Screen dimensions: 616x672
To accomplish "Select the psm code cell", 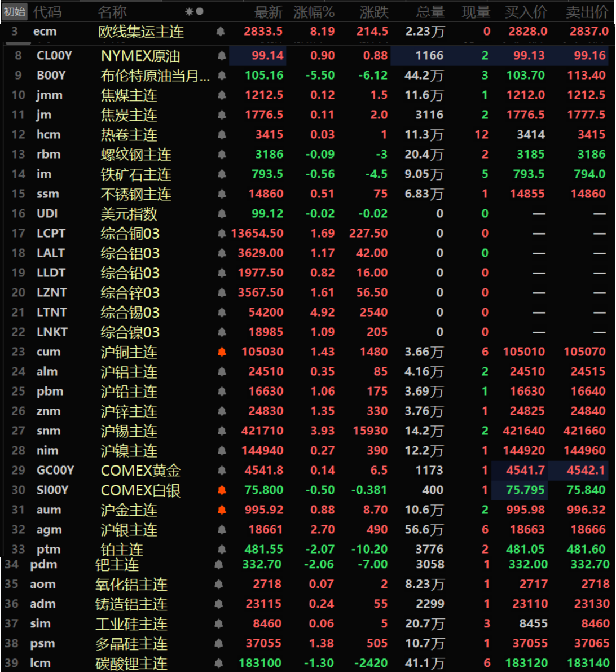I will [x=42, y=643].
